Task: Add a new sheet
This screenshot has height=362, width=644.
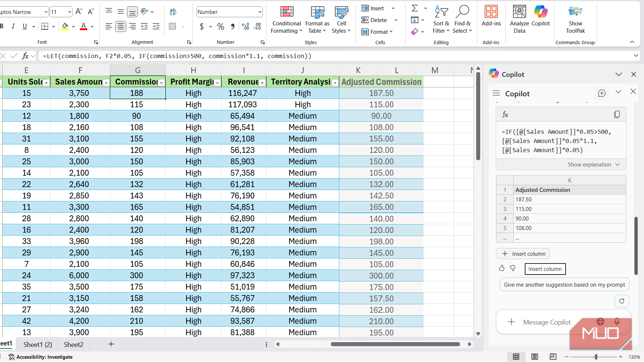Action: pyautogui.click(x=111, y=344)
